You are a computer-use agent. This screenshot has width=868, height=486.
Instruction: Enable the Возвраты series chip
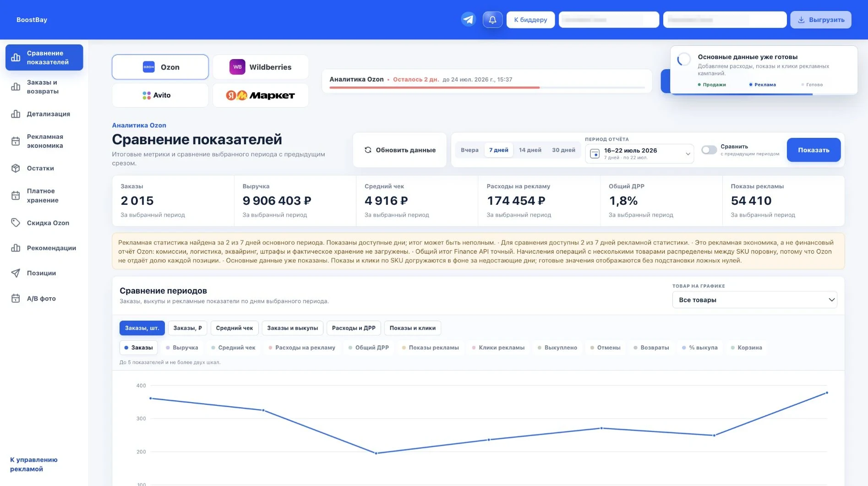[651, 348]
